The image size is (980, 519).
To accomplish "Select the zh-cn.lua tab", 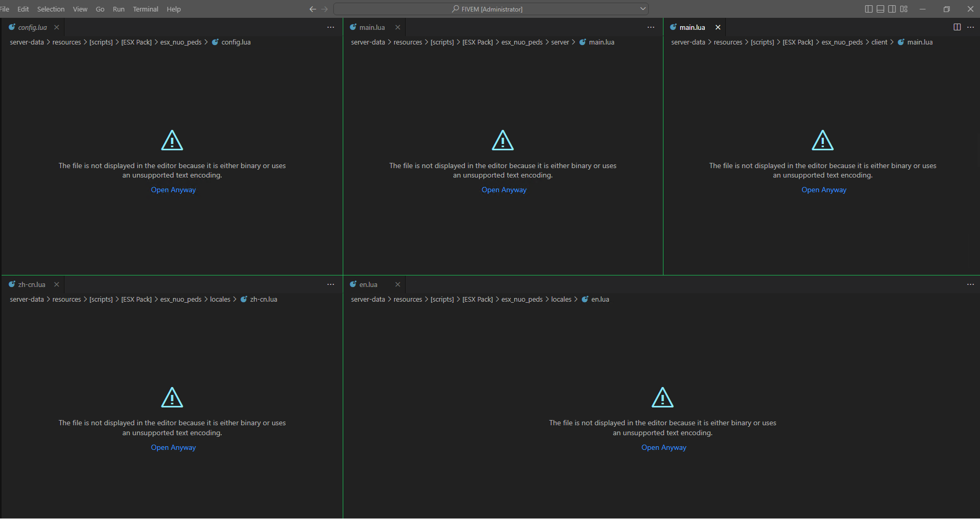I will pyautogui.click(x=31, y=284).
